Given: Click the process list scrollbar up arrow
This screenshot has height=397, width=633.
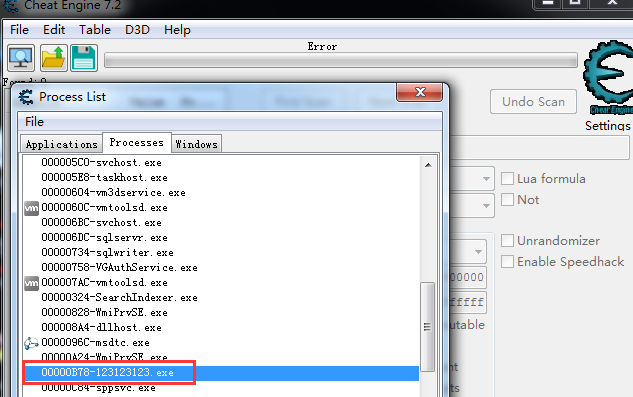Looking at the screenshot, I should [428, 165].
